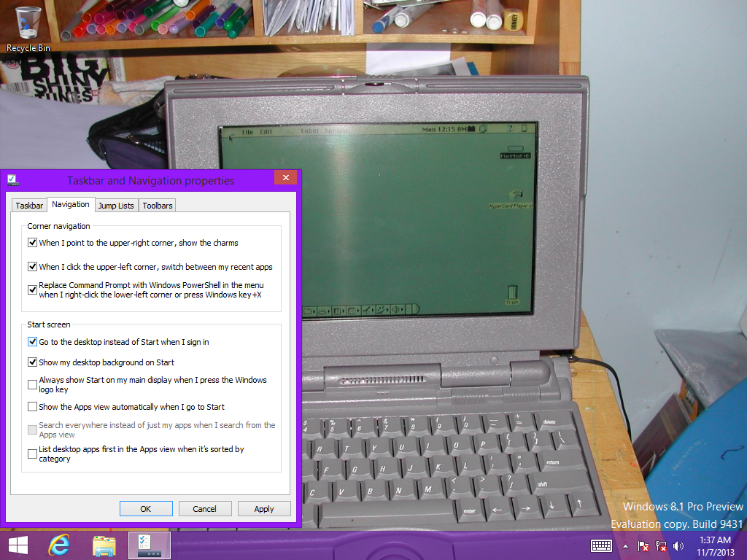747x560 pixels.
Task: Toggle upper-left corner switch recent apps checkbox
Action: tap(32, 267)
